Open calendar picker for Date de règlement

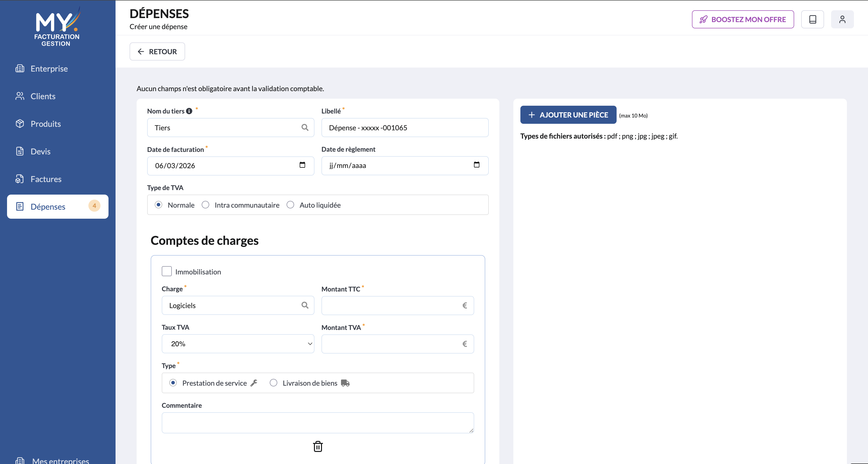[476, 165]
